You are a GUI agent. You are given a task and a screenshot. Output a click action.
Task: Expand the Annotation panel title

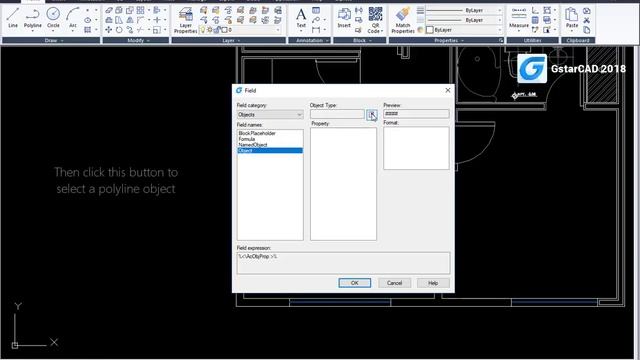click(x=309, y=40)
